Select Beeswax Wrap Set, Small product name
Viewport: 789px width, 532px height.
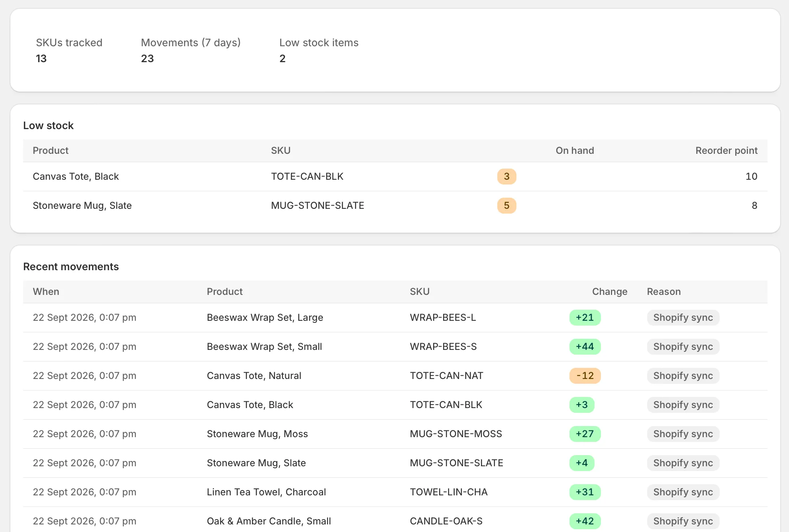tap(264, 347)
